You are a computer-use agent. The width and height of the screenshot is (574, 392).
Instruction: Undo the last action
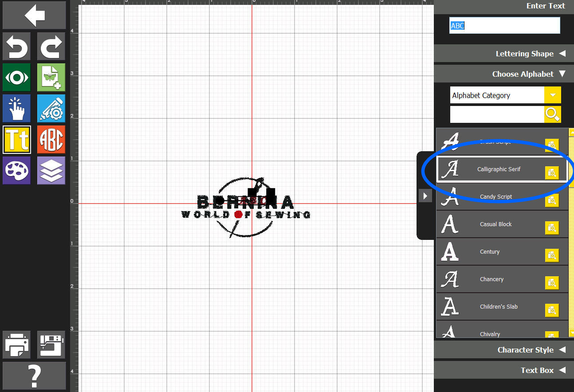pos(17,46)
